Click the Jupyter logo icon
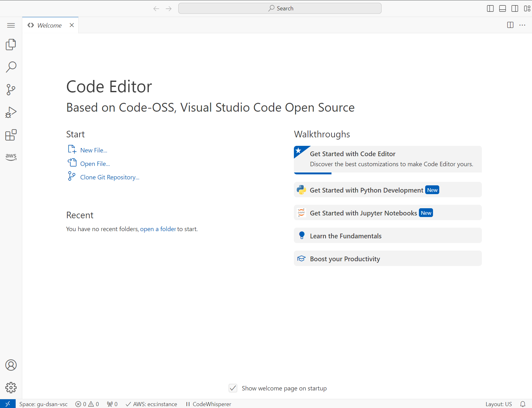The height and width of the screenshot is (408, 532). coord(301,213)
